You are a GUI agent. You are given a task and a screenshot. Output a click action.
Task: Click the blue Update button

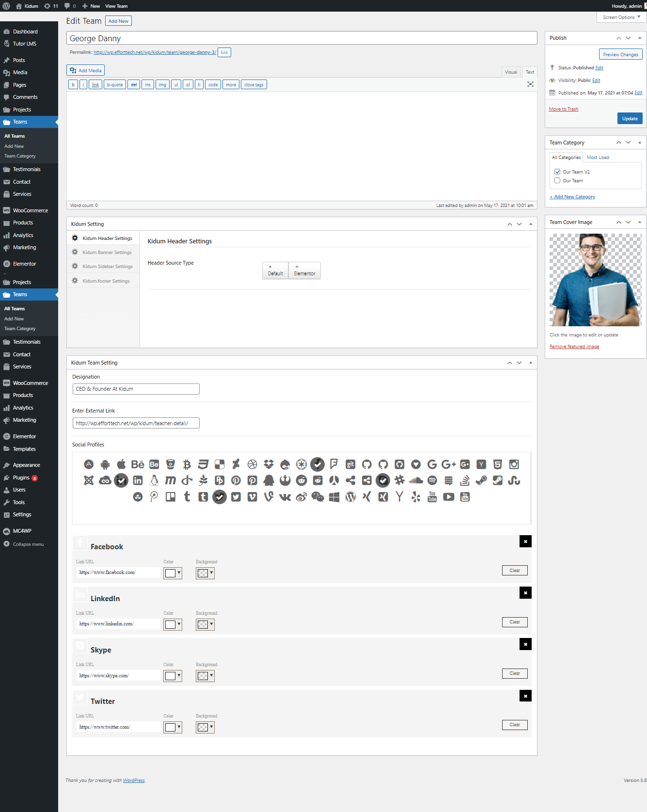(x=630, y=118)
